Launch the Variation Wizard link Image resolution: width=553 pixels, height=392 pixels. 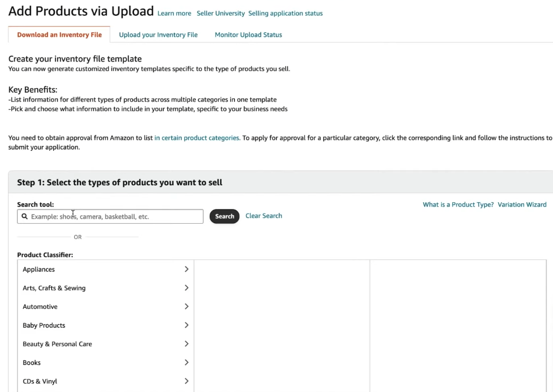522,204
